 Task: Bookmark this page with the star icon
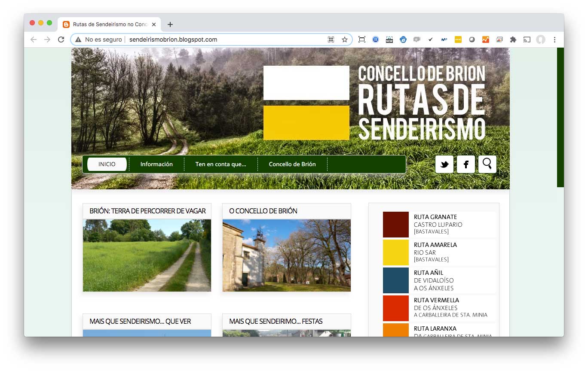345,40
